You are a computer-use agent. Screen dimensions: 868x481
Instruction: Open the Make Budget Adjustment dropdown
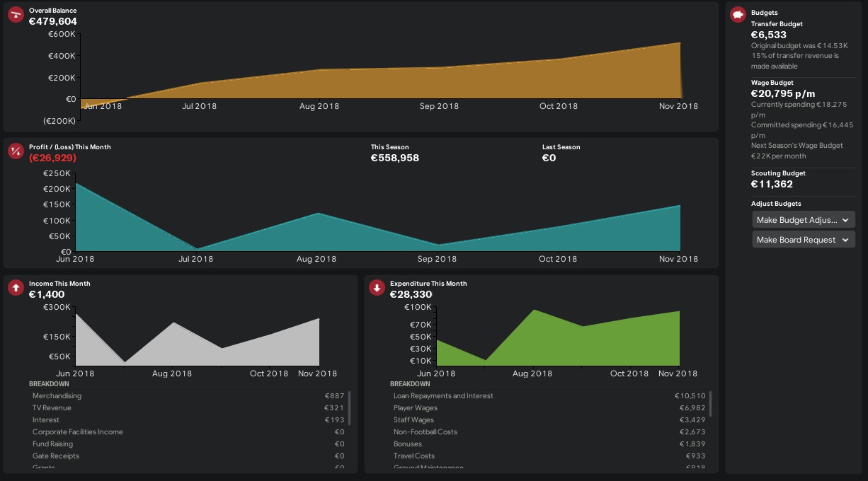(803, 220)
